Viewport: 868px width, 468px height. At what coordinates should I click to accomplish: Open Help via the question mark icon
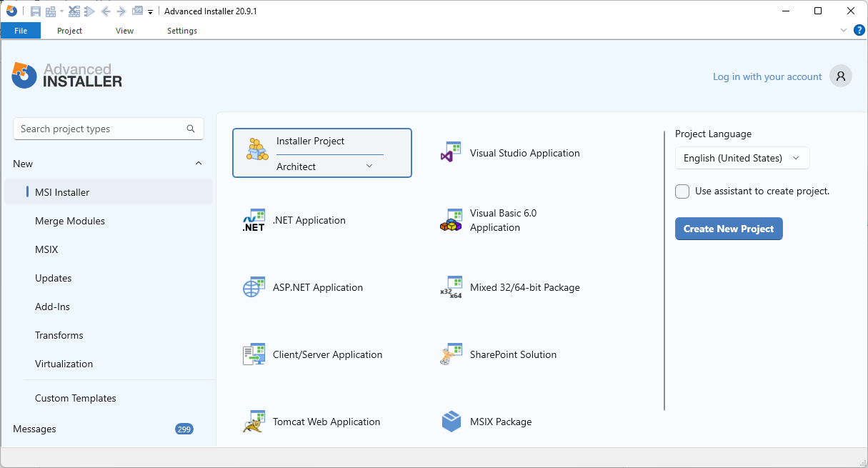click(x=859, y=30)
